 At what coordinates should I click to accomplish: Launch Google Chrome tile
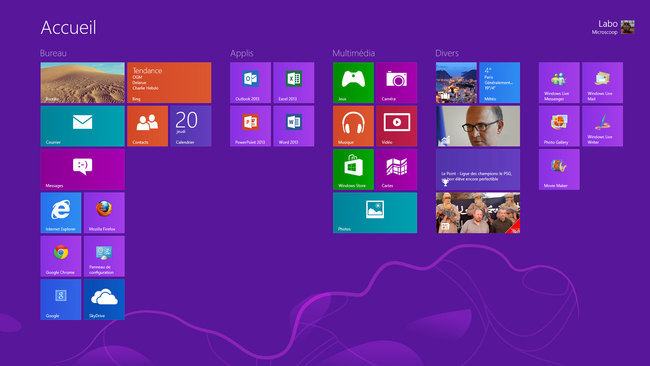tap(61, 256)
